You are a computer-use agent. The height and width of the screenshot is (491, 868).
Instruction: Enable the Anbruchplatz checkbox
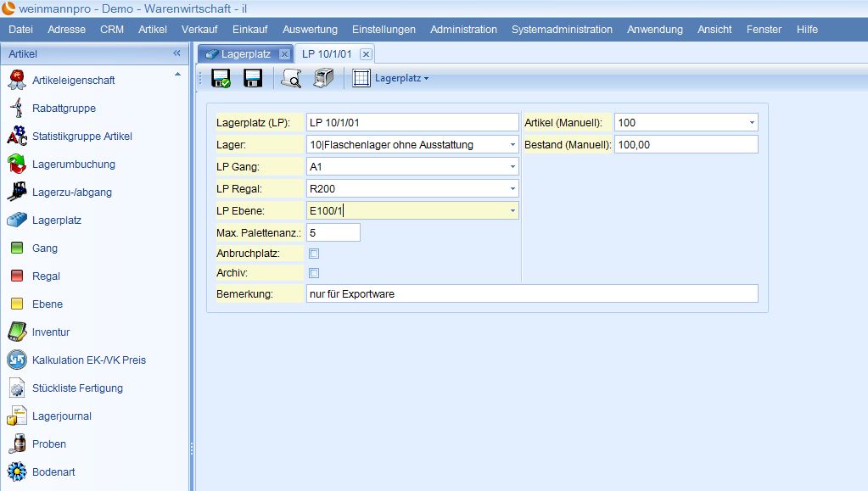pos(314,254)
